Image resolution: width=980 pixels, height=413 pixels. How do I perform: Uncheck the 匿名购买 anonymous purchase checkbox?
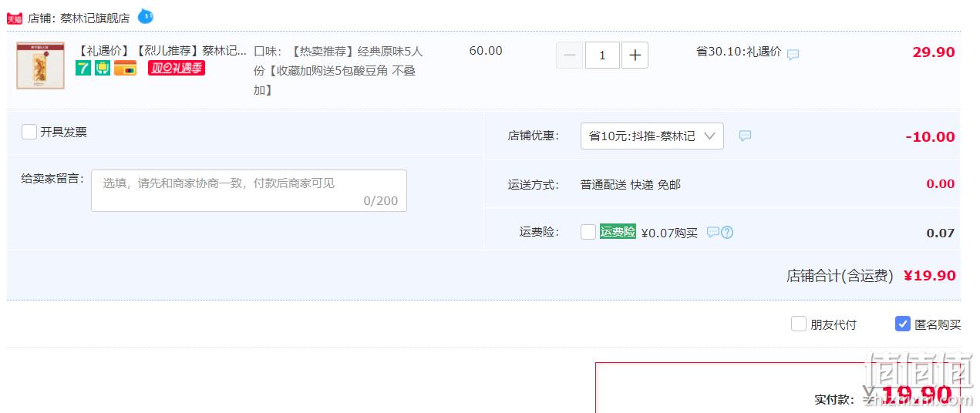(x=903, y=324)
